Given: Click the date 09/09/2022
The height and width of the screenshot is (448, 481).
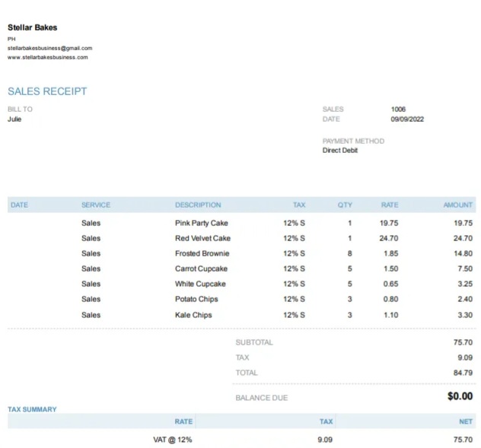Looking at the screenshot, I should coord(407,119).
